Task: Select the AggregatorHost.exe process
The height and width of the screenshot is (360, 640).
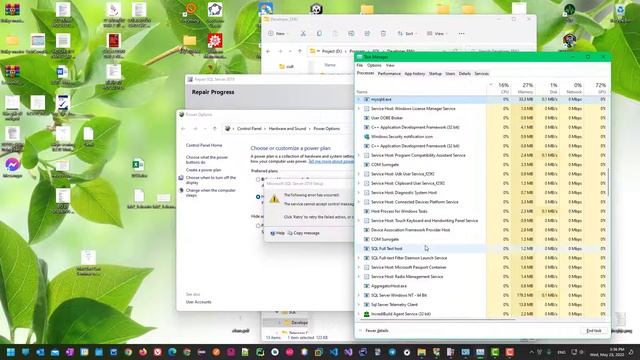Action: [x=420, y=286]
